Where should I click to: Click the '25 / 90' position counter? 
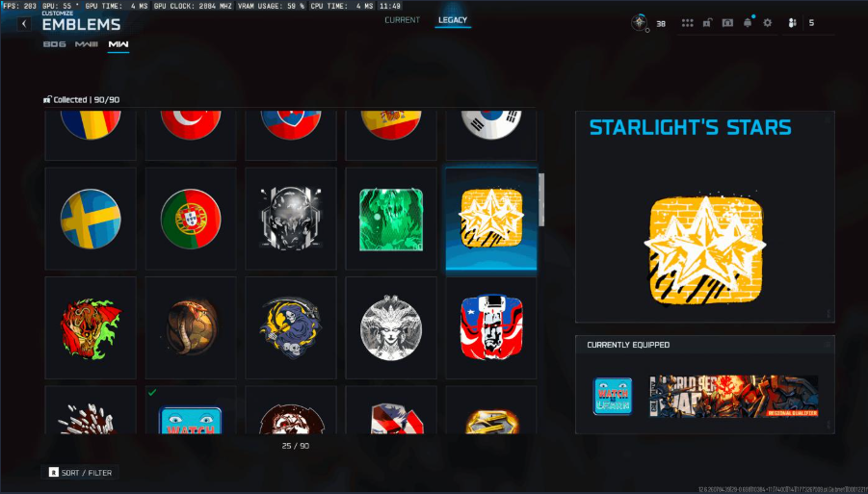pyautogui.click(x=296, y=445)
